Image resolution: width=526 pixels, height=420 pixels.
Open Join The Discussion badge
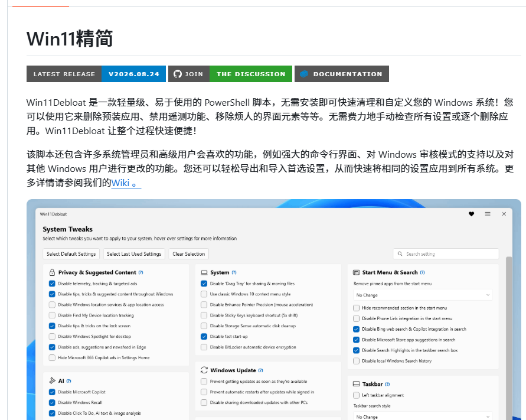pos(230,74)
